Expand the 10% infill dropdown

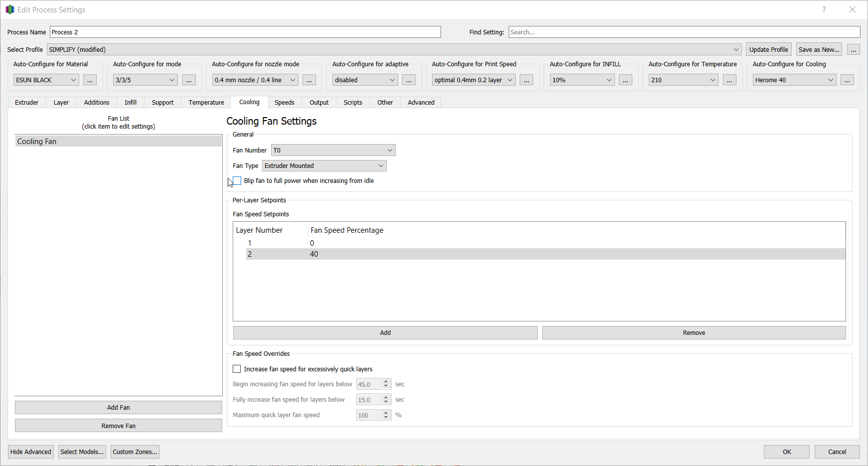click(582, 80)
